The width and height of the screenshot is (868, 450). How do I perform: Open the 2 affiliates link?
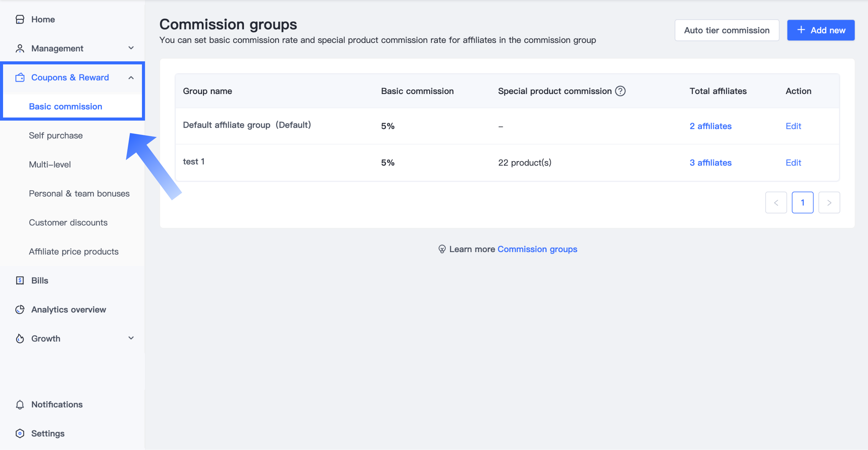click(710, 126)
